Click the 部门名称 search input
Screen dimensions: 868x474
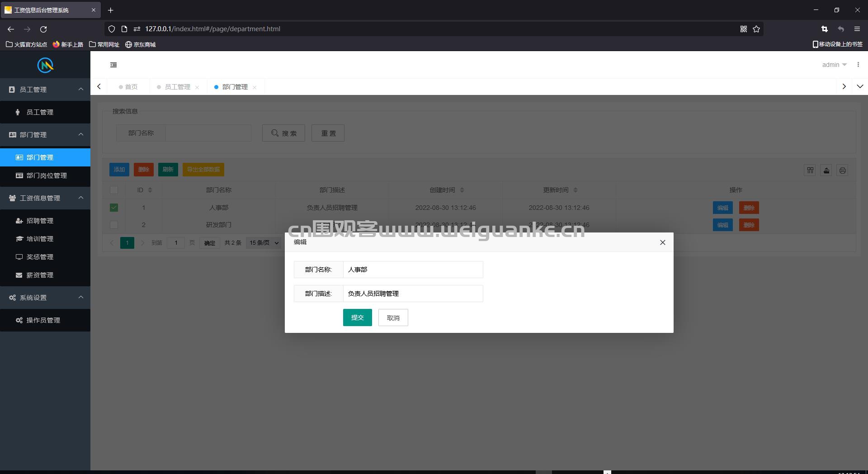[208, 133]
